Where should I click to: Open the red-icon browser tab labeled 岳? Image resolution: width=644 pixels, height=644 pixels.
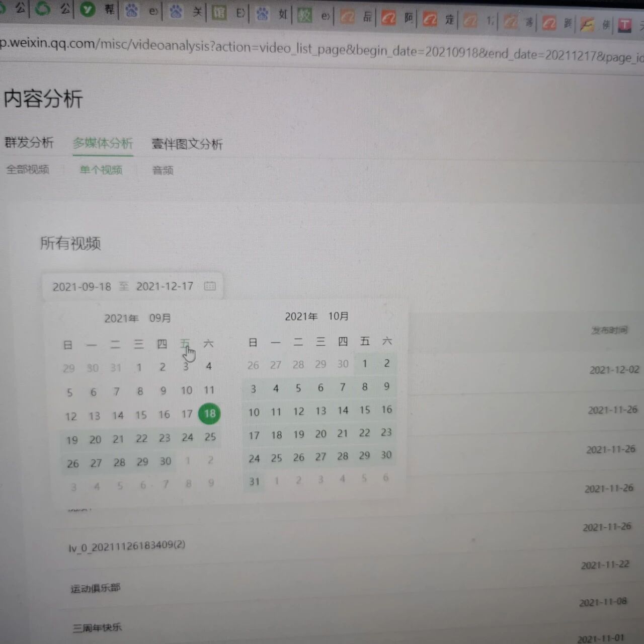357,17
